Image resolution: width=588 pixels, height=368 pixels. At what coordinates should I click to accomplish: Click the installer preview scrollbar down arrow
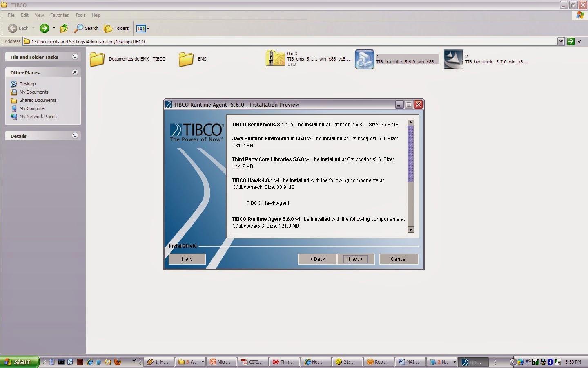411,229
